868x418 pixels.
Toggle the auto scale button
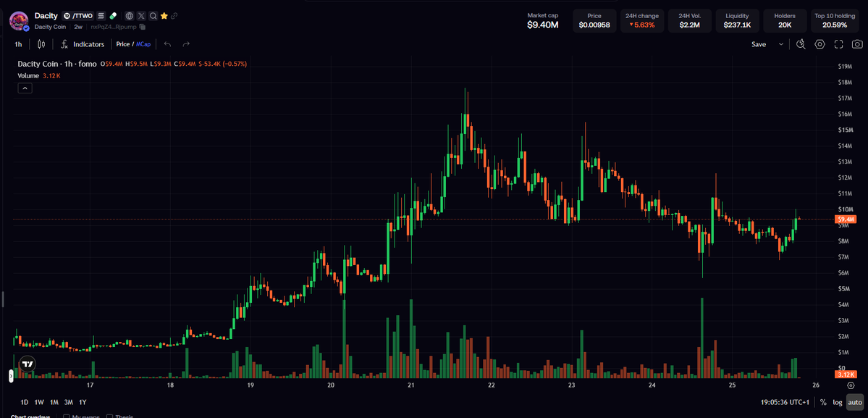[855, 402]
